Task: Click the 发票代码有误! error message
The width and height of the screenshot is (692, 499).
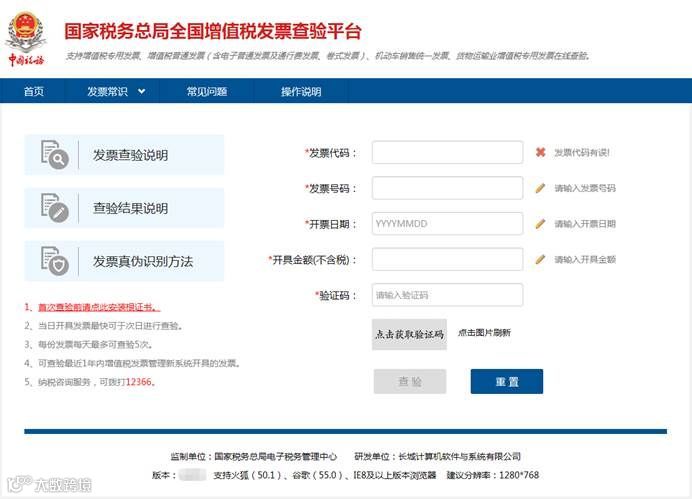Action: [x=582, y=153]
